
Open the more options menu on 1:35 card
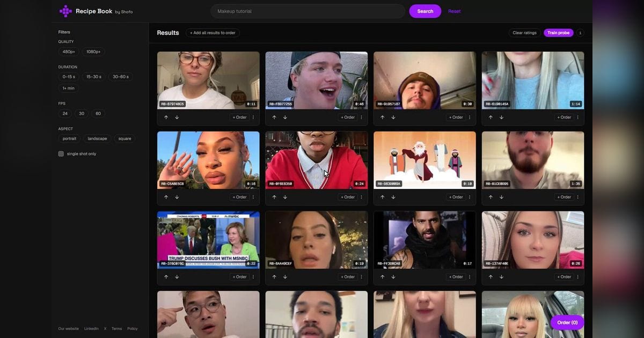tap(578, 197)
